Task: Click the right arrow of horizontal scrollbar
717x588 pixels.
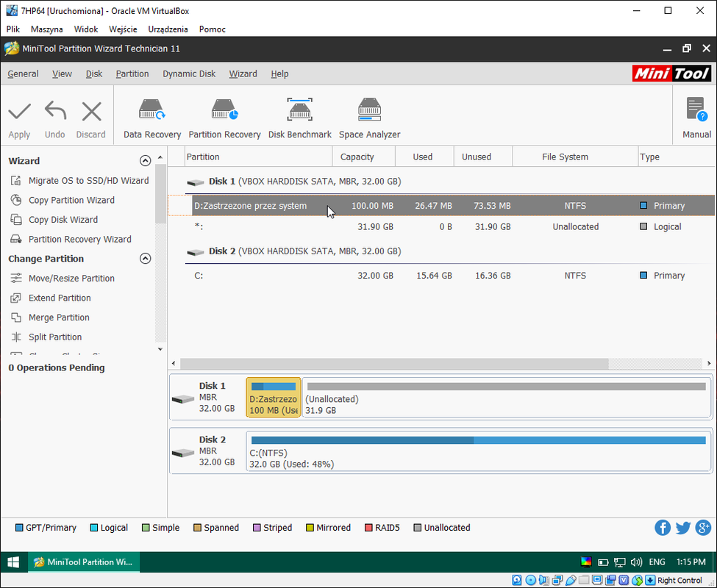Action: point(709,364)
